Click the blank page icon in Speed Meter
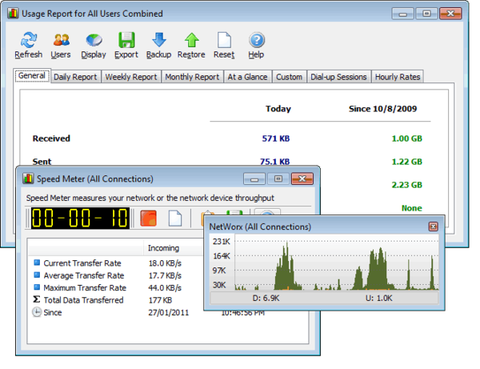 pyautogui.click(x=175, y=219)
